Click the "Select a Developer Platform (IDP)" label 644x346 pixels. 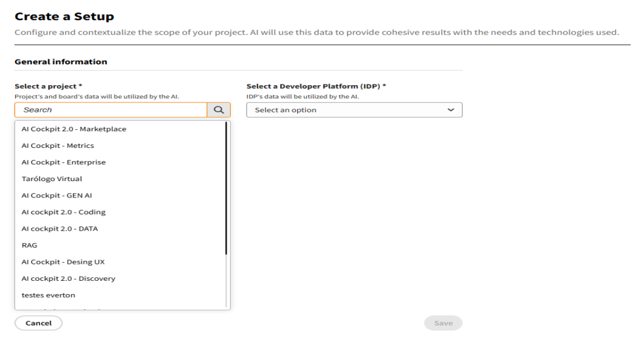316,86
